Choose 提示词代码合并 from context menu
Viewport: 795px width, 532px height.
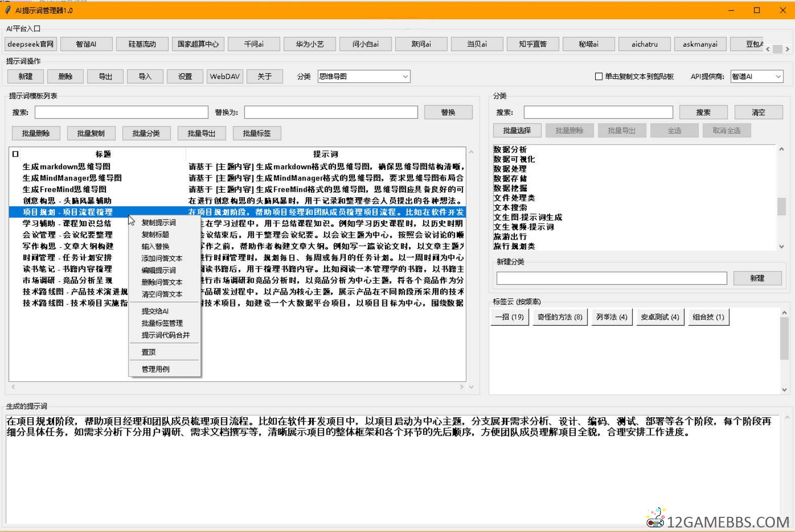click(165, 335)
